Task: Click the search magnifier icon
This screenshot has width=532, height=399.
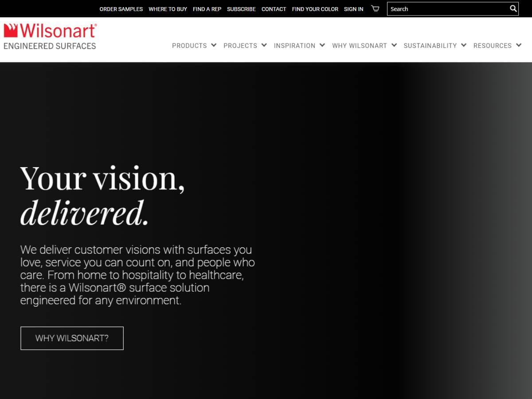Action: (513, 9)
